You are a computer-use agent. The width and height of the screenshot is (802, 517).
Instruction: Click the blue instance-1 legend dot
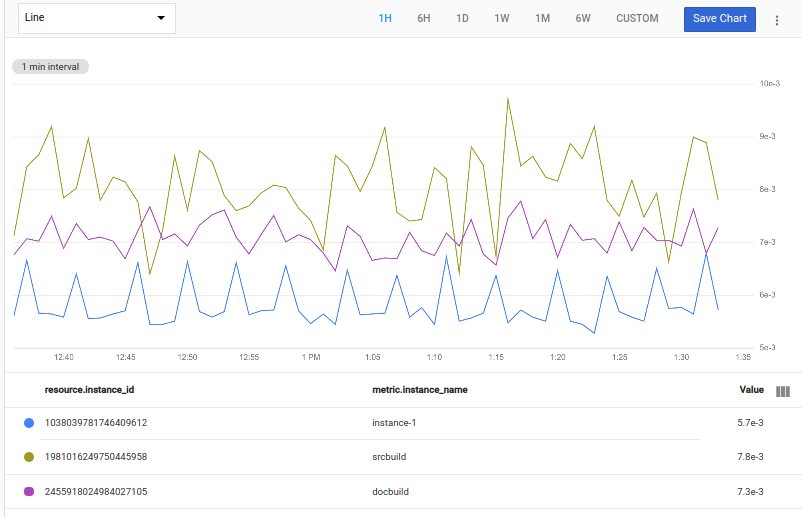28,423
